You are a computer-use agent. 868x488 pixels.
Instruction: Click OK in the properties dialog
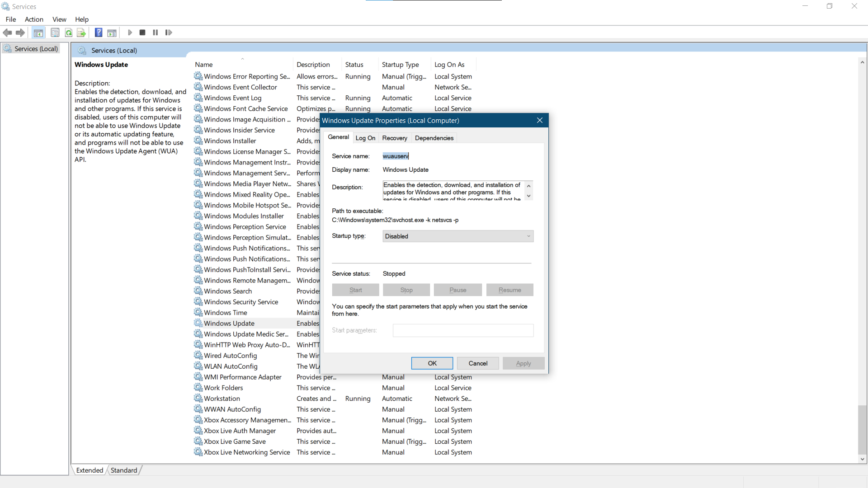(432, 363)
